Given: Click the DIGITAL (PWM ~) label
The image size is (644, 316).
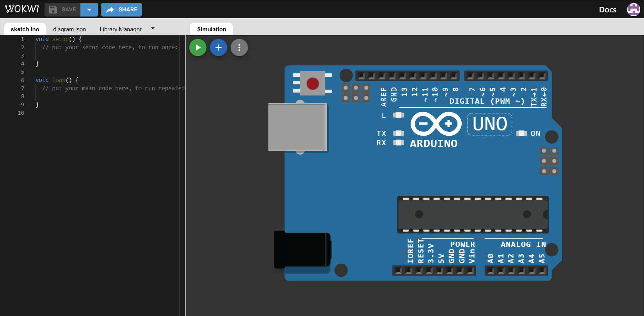Looking at the screenshot, I should click(487, 101).
